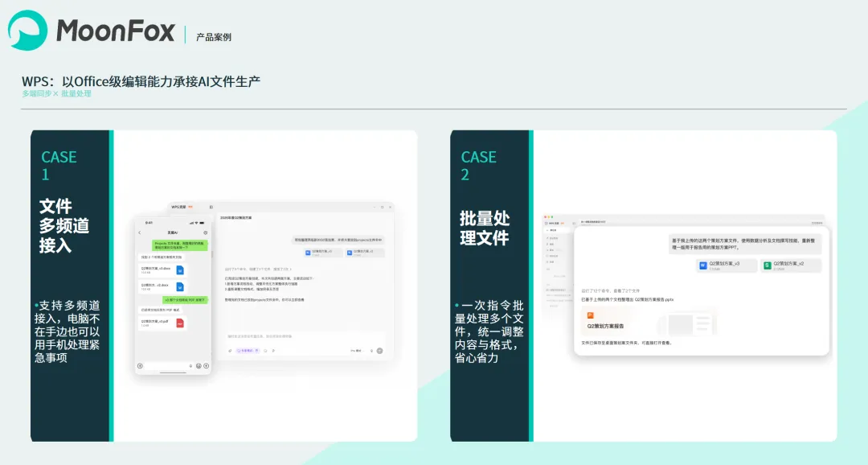
Task: Tap left plus icon in phone input bar
Action: point(140,366)
